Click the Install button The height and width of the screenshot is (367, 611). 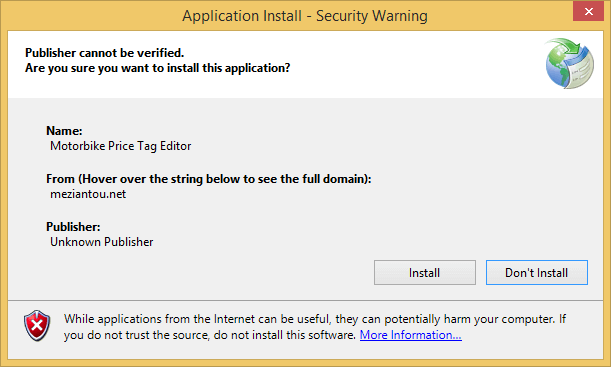pyautogui.click(x=424, y=272)
